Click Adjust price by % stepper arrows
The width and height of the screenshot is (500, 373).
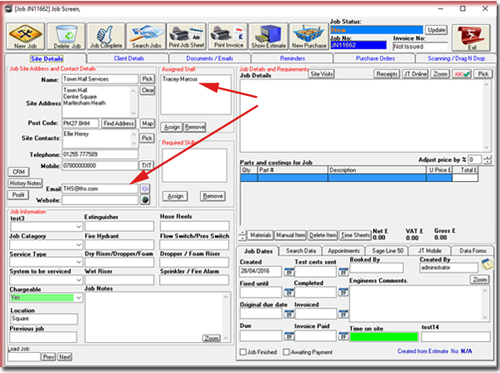[x=487, y=160]
